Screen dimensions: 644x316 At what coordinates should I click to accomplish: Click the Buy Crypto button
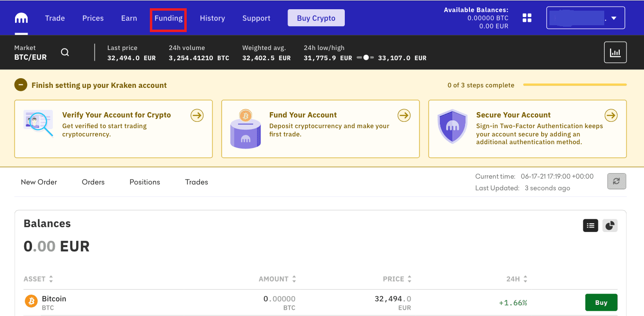[x=316, y=18]
